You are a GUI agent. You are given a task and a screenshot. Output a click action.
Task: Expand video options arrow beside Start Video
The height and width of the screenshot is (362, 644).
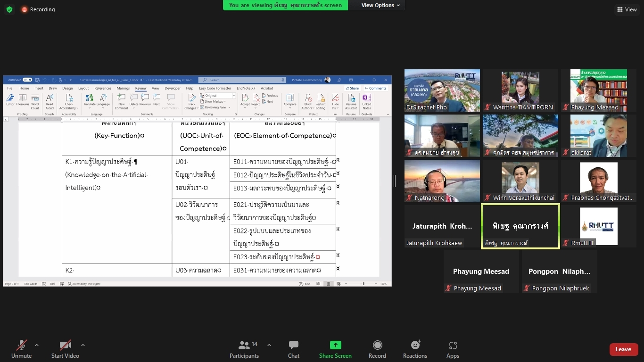(x=83, y=345)
